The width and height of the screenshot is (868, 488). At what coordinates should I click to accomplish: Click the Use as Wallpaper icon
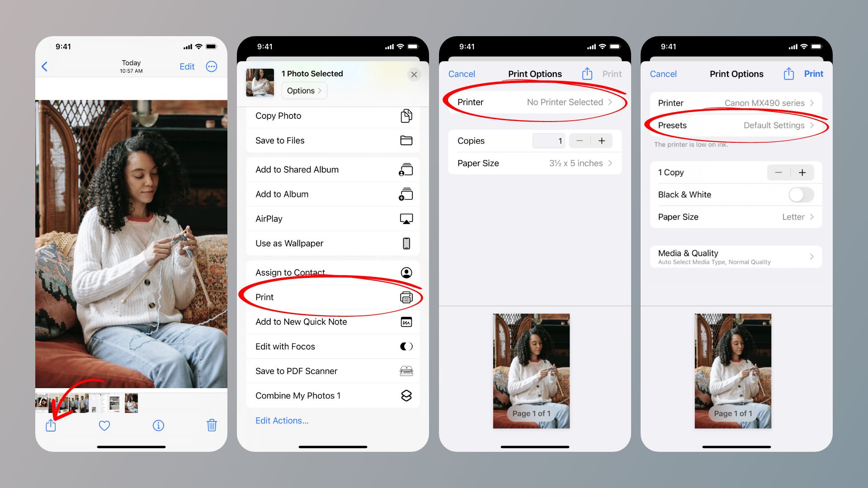(x=406, y=243)
